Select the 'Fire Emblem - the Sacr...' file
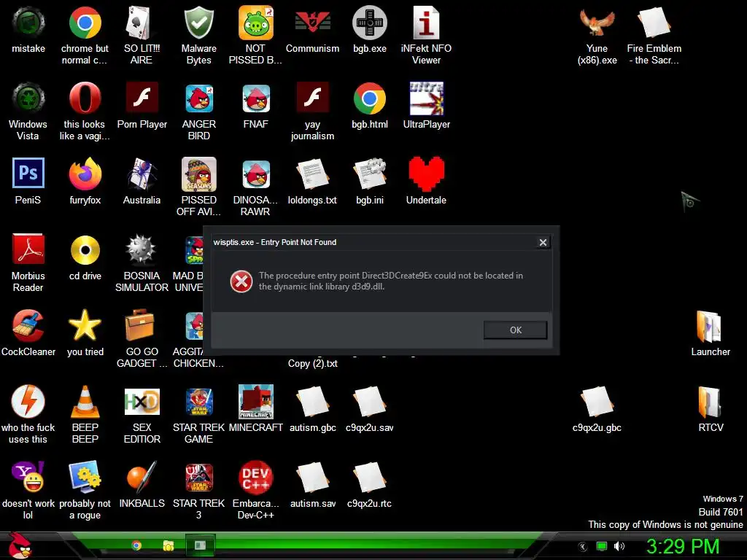The image size is (747, 560). click(x=654, y=23)
